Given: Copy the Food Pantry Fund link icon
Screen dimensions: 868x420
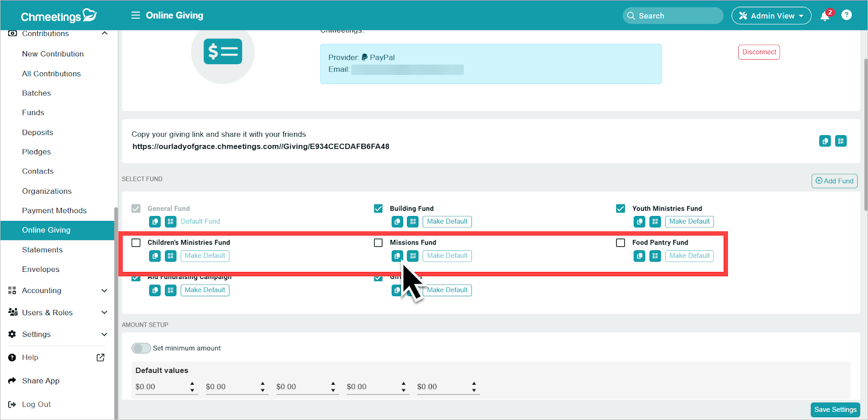Looking at the screenshot, I should coord(640,256).
